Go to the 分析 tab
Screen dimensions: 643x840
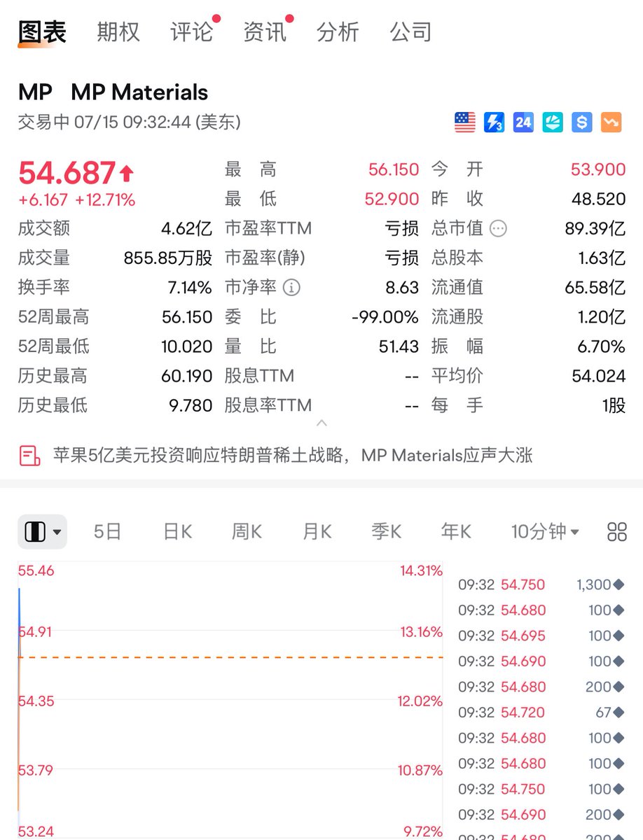[338, 31]
